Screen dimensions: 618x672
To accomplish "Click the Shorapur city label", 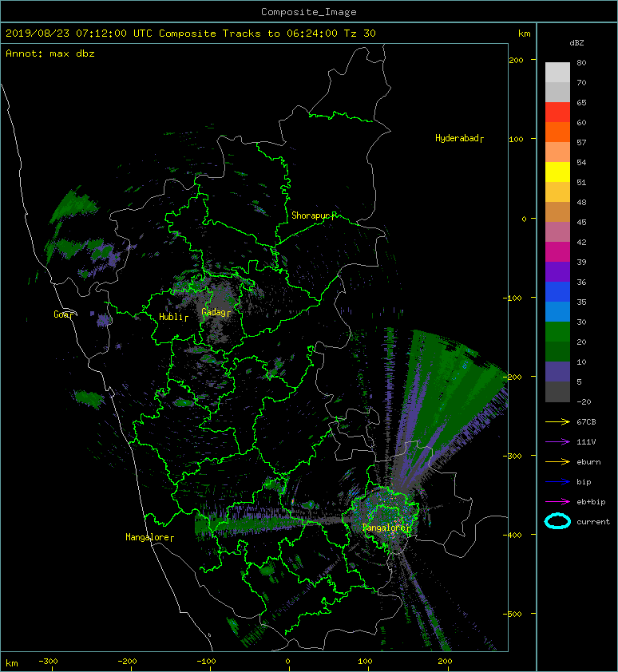I will tap(314, 215).
